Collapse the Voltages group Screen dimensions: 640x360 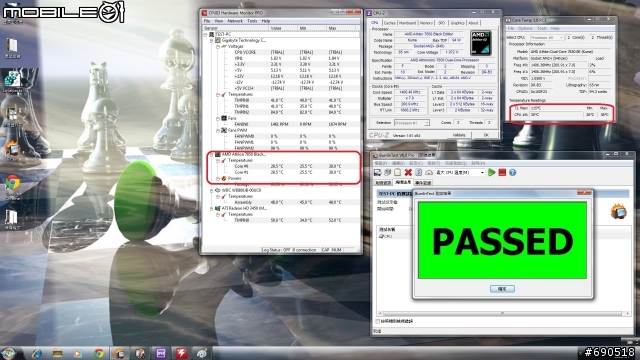point(218,47)
